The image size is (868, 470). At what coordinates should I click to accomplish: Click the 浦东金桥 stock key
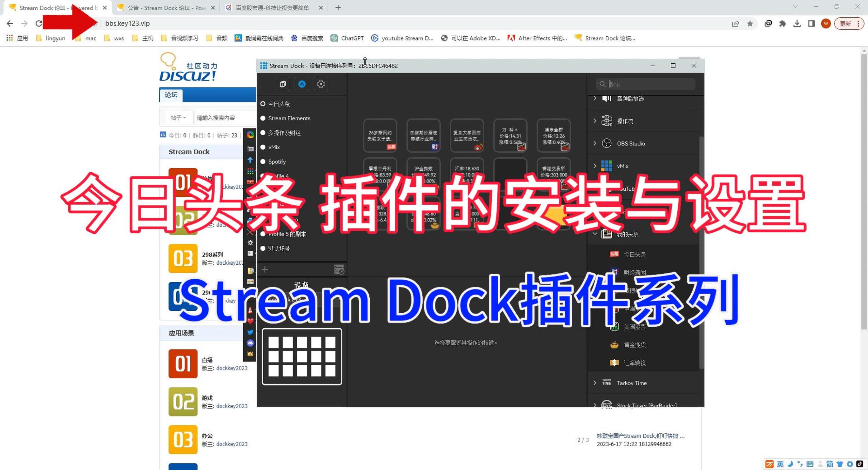[553, 135]
